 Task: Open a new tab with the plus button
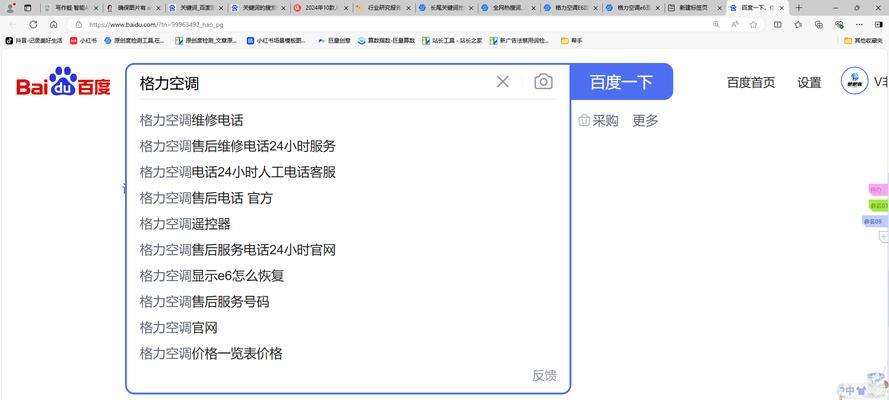[x=798, y=8]
